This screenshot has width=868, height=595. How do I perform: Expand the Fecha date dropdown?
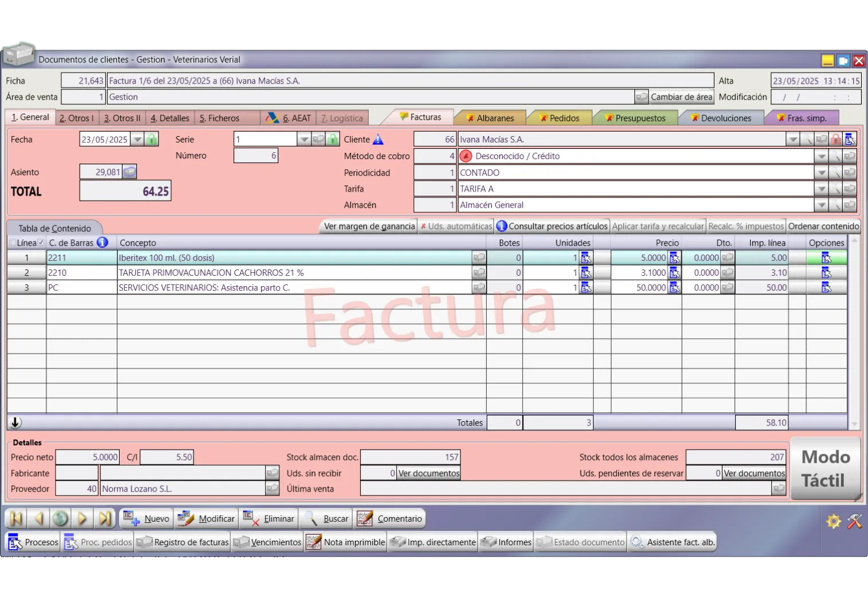[x=137, y=140]
